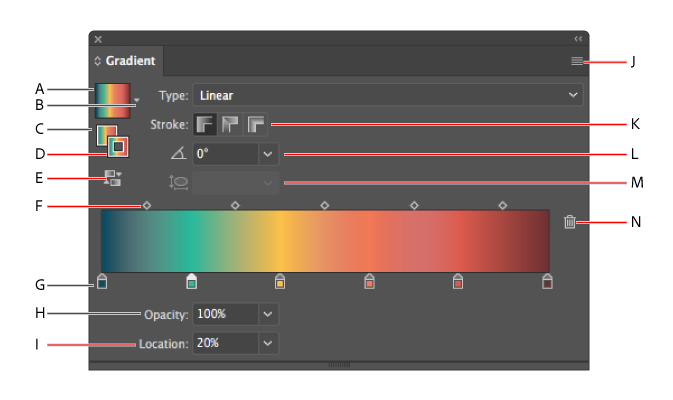Expand the Opacity dropdown arrow
The image size is (673, 400).
(268, 313)
